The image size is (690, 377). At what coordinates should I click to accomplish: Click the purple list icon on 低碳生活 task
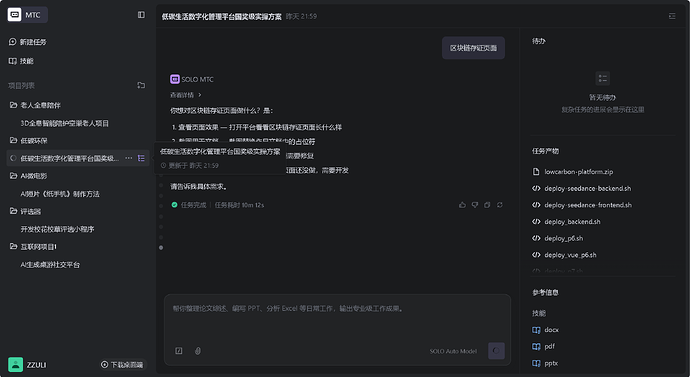coord(141,158)
